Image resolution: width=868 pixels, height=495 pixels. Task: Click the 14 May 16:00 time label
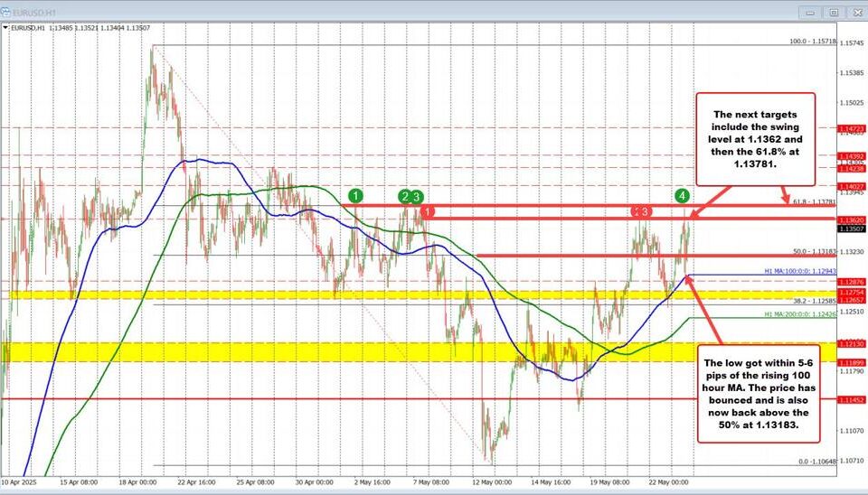pos(551,482)
